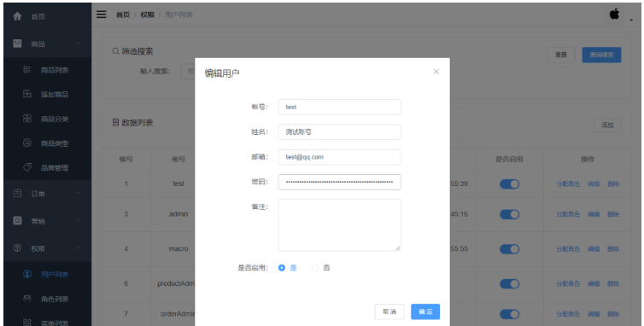Click the 权限 shield icon
Viewport: 644px width, 326px height.
point(17,248)
